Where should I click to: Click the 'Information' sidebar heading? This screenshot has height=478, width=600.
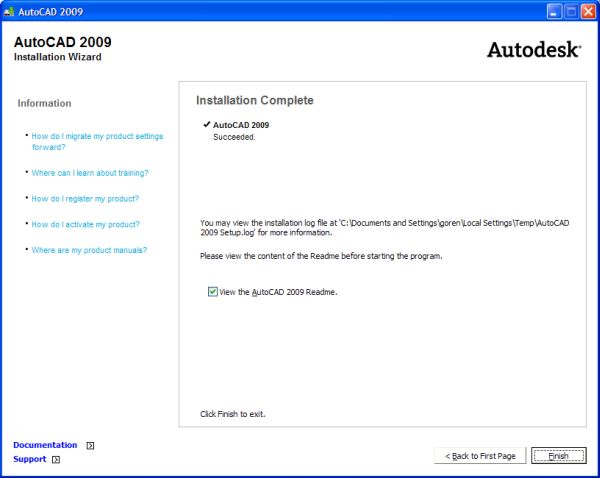(44, 103)
